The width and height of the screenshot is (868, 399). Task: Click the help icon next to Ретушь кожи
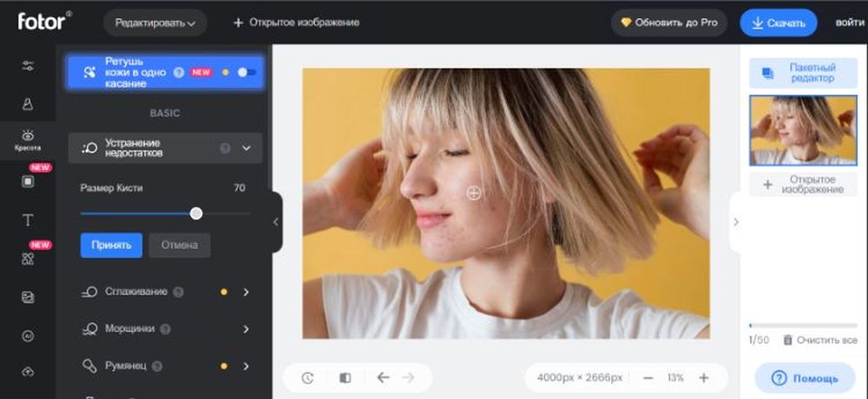tap(178, 73)
